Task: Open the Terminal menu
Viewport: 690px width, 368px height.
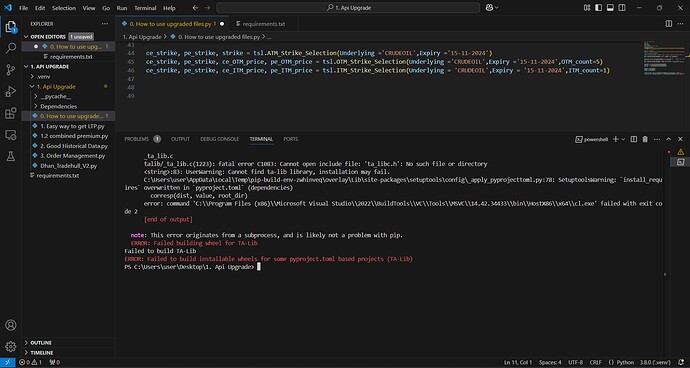Action: pyautogui.click(x=145, y=8)
